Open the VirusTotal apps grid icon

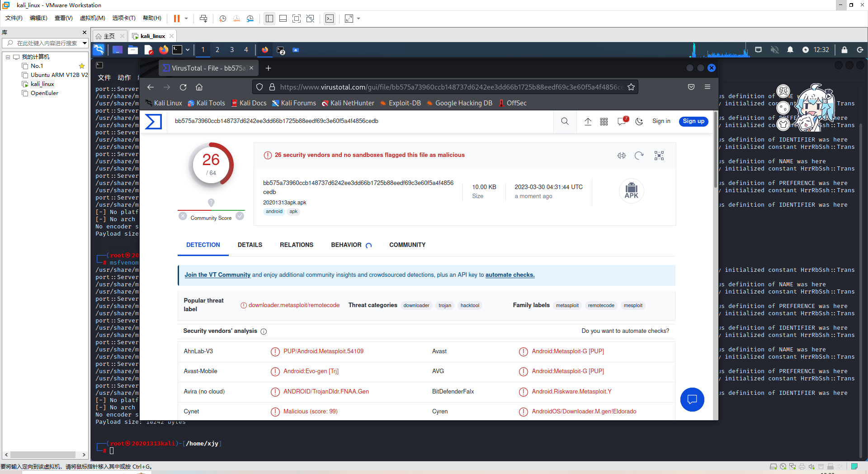point(604,121)
